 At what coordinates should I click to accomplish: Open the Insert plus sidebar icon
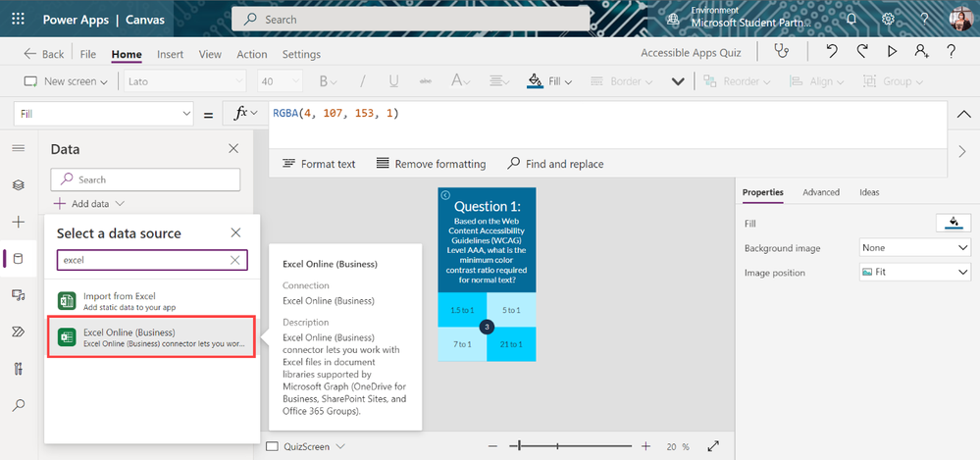pyautogui.click(x=19, y=222)
